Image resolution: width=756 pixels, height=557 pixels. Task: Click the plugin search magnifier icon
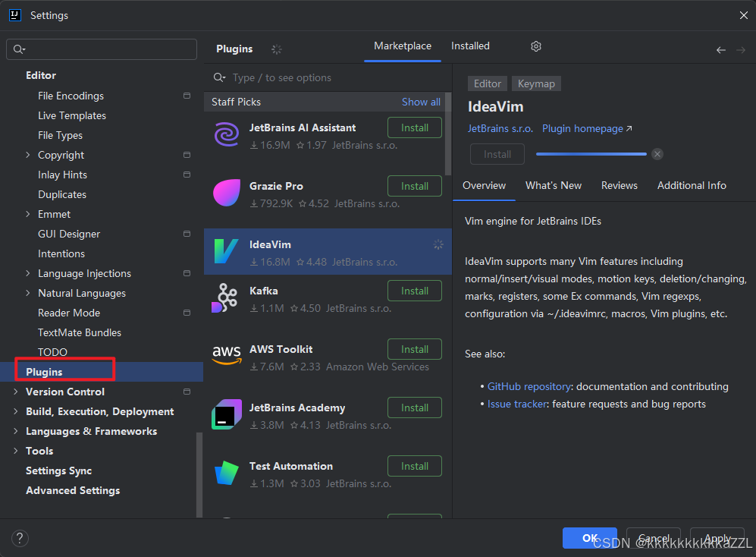tap(219, 77)
